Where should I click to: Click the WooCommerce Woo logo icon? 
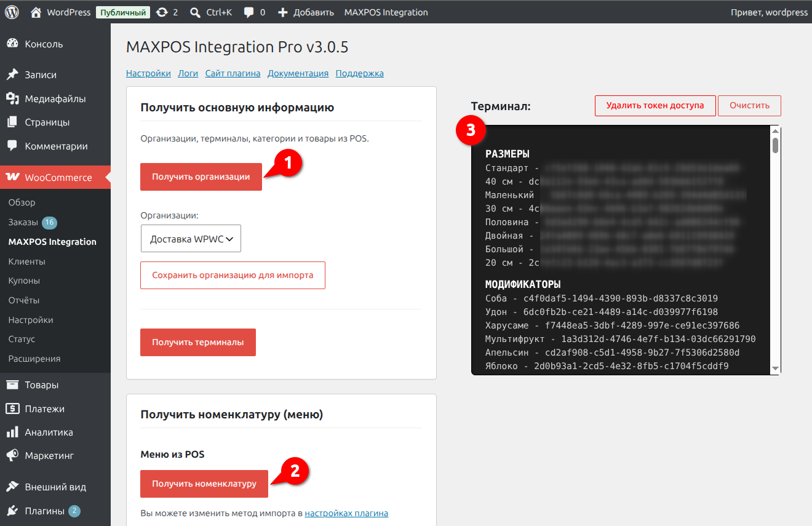click(x=12, y=177)
